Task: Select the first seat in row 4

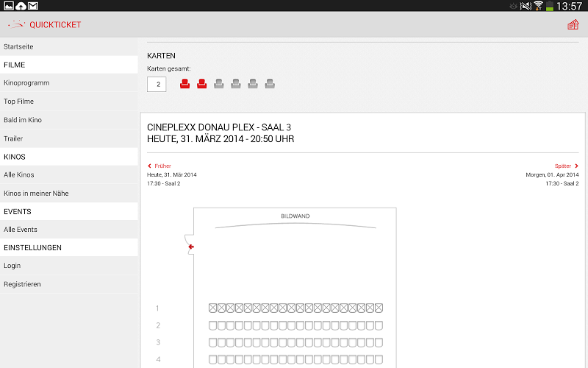Action: coord(212,359)
